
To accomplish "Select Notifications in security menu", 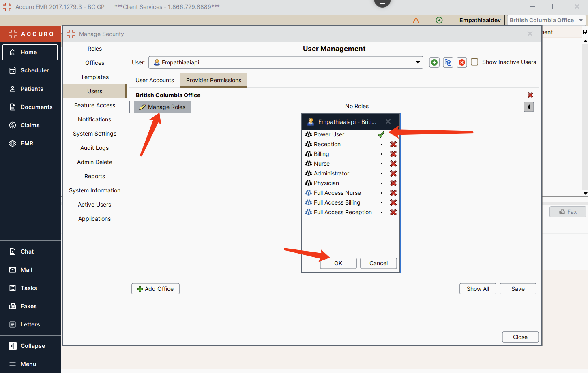I will [x=94, y=119].
